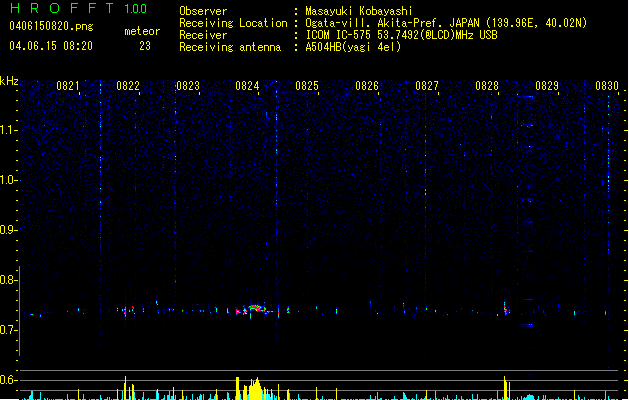This screenshot has height=400, width=629.
Task: Click the antenna value A504HB(yagi 4el)
Action: tap(353, 47)
